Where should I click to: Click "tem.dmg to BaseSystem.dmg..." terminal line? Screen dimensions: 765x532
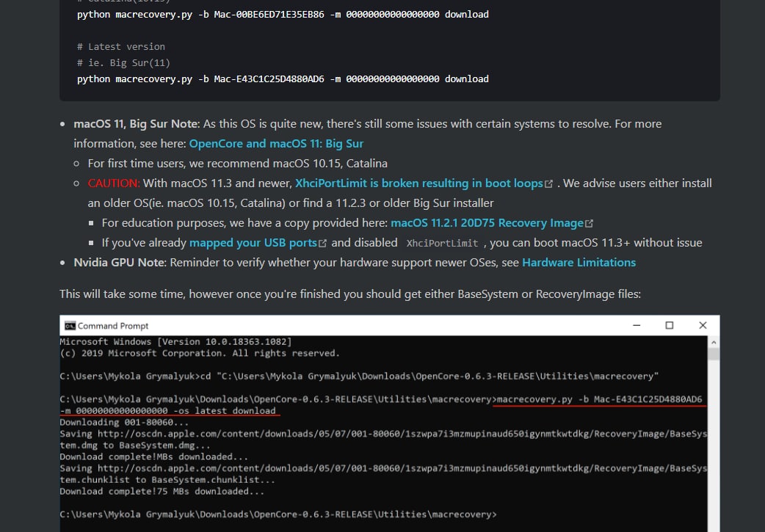pos(135,445)
